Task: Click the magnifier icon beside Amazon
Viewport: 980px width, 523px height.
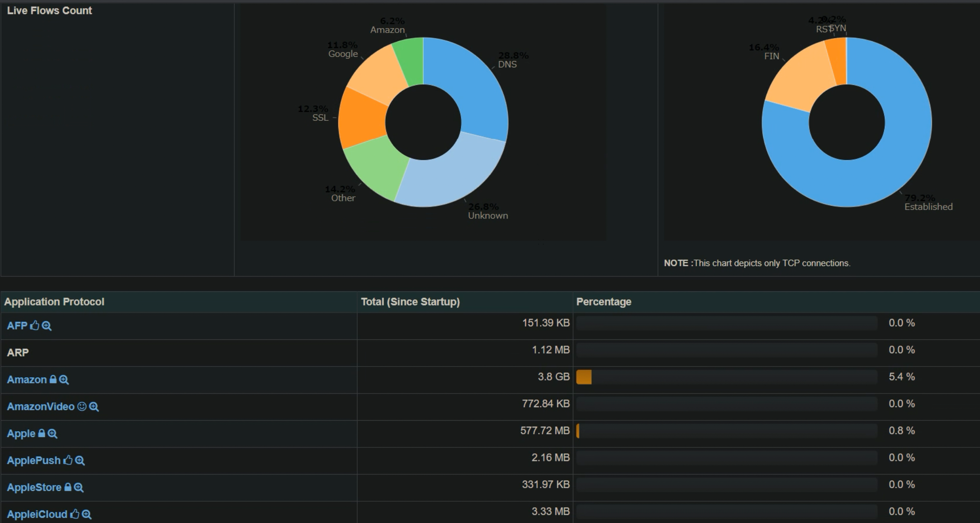Action: click(x=64, y=380)
